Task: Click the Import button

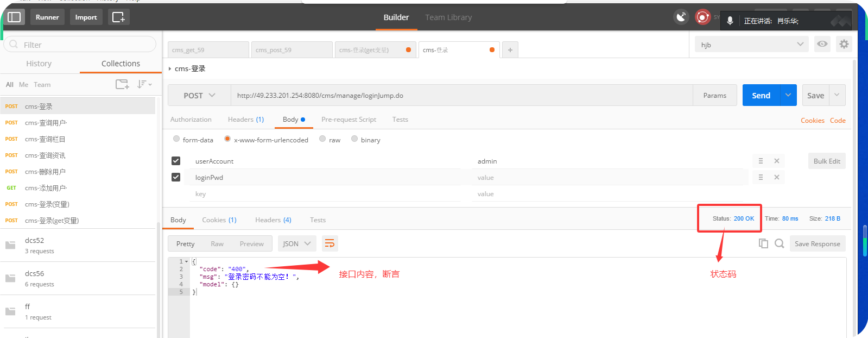Action: click(86, 17)
